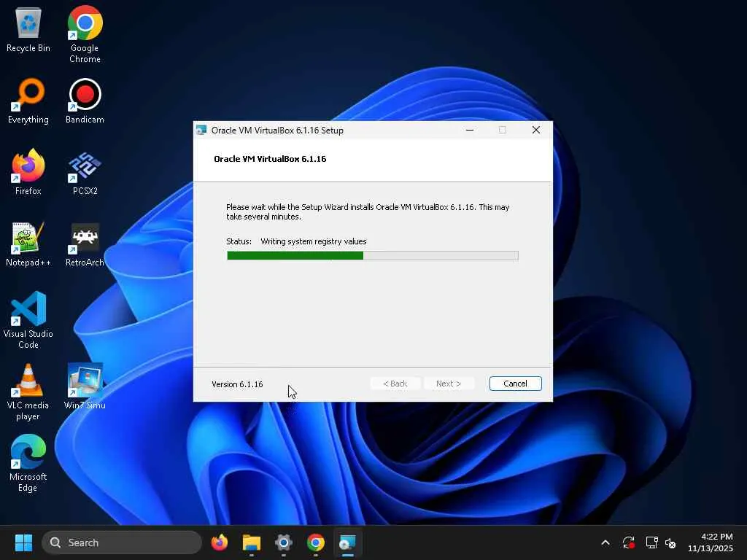Close the VirtualBox Setup window
Viewport: 747px width, 560px height.
(536, 130)
